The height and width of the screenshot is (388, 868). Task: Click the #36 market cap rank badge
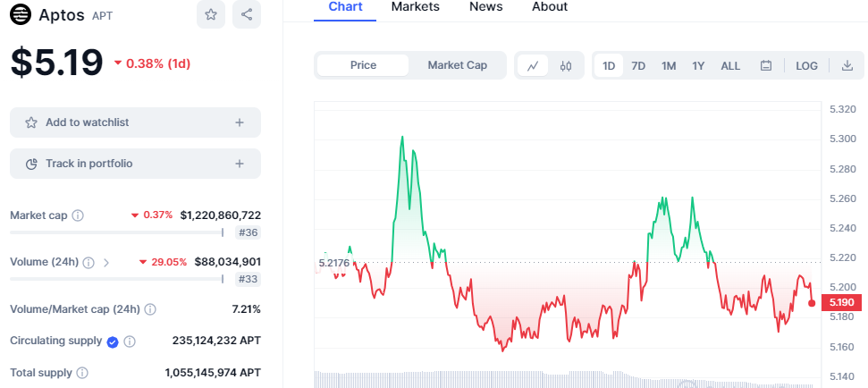(x=248, y=232)
